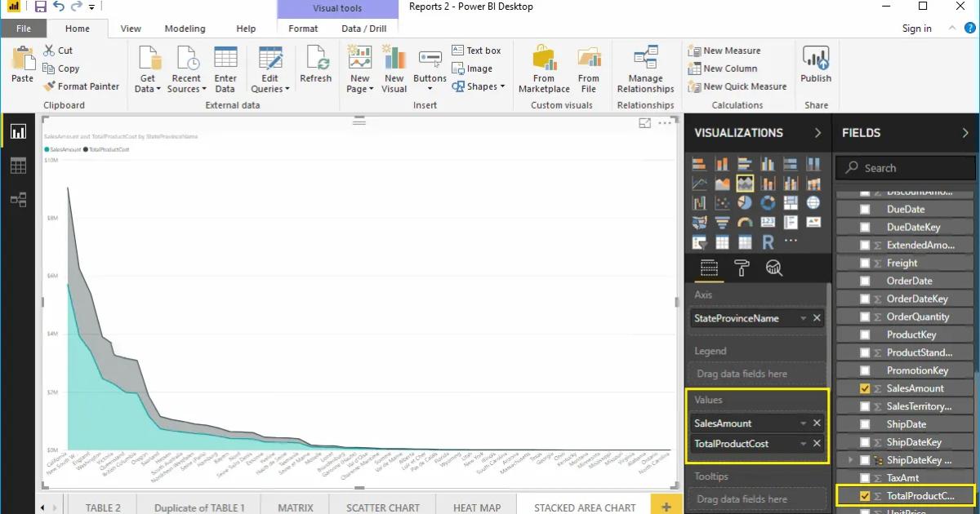Pick the R script visual
The image size is (980, 514).
[x=767, y=241]
